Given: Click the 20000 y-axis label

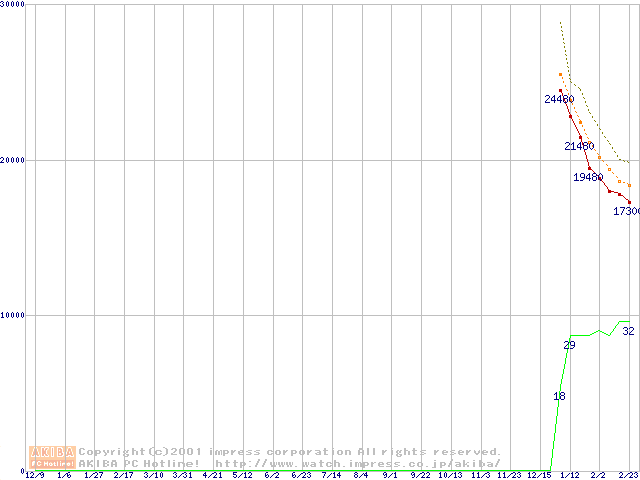Looking at the screenshot, I should [12, 160].
